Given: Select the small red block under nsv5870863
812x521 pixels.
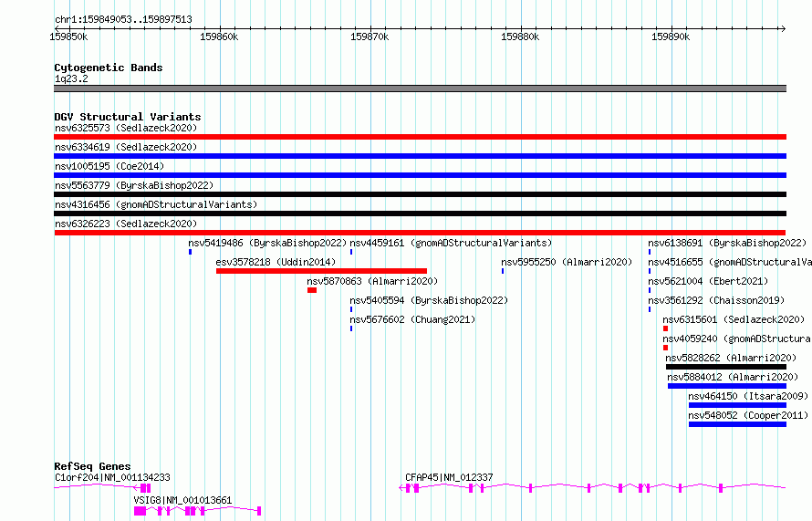Looking at the screenshot, I should (312, 290).
